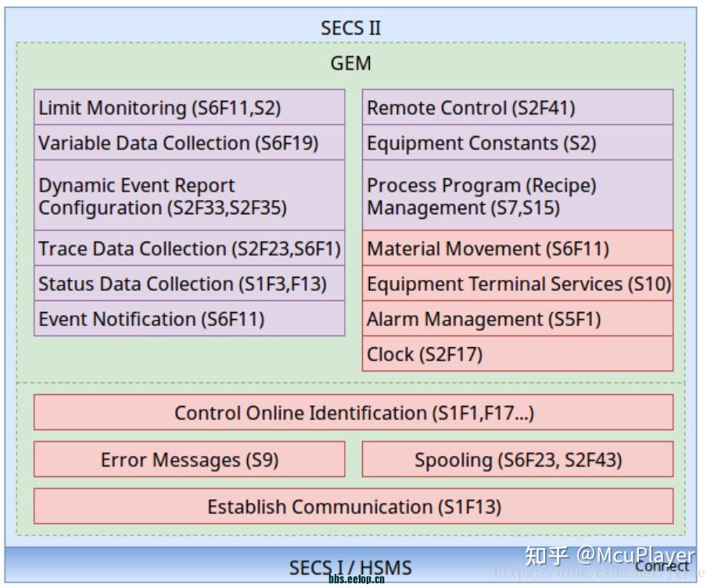Click Dynamic Event Report Configuration block
Image resolution: width=714 pixels, height=588 pixels.
(x=189, y=195)
